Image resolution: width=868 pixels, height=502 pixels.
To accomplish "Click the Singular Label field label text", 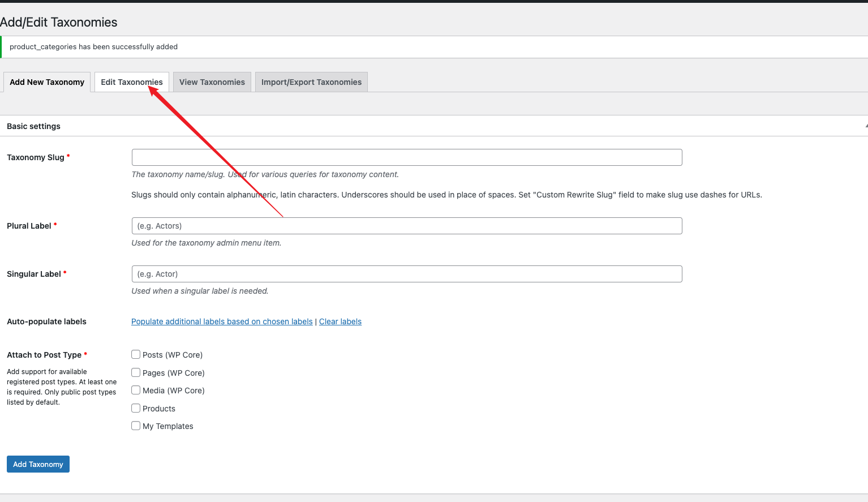I will (33, 274).
